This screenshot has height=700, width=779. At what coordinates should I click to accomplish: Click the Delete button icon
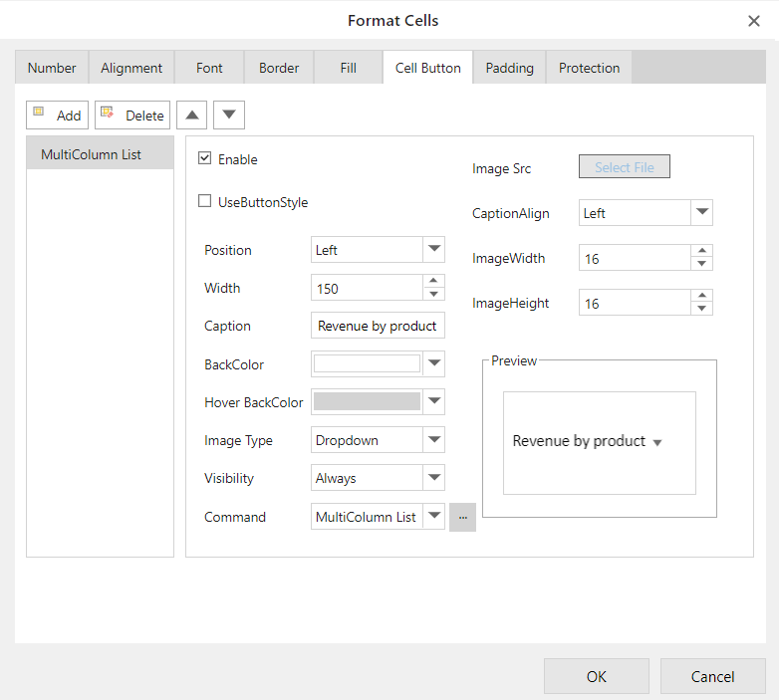click(x=108, y=114)
